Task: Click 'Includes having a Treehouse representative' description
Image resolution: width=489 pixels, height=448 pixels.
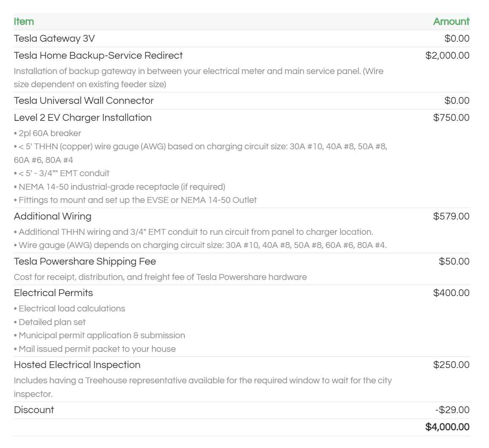Action: [203, 387]
